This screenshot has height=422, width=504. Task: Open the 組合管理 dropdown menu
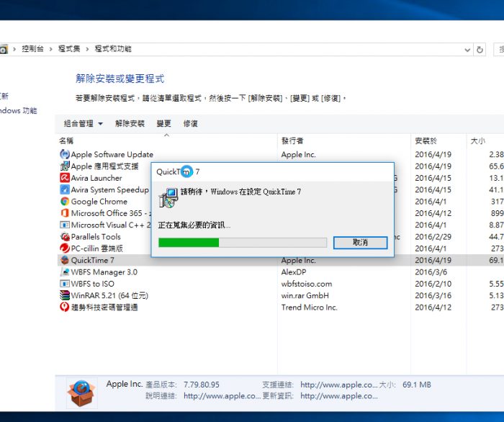(x=84, y=123)
